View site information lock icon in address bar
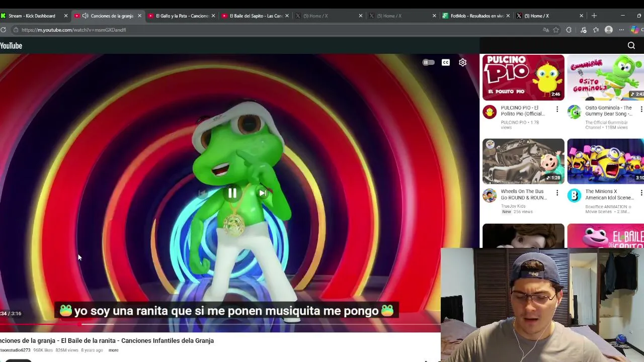 16,30
